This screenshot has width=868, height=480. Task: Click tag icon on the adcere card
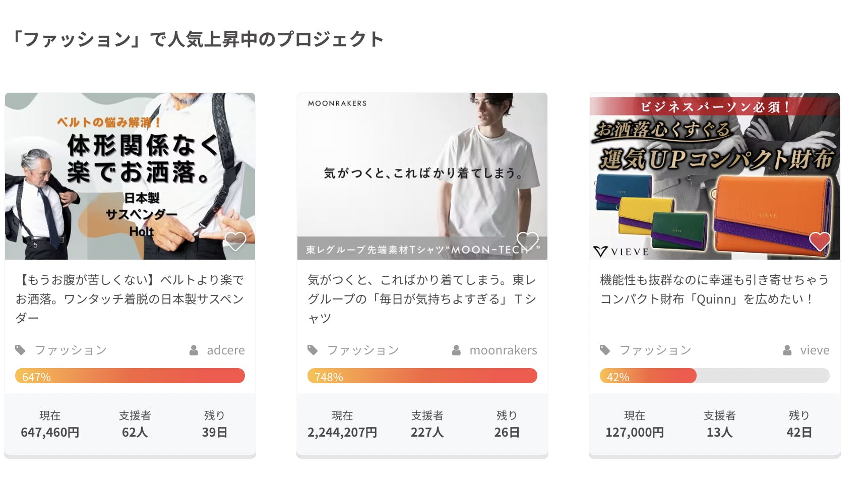point(20,350)
